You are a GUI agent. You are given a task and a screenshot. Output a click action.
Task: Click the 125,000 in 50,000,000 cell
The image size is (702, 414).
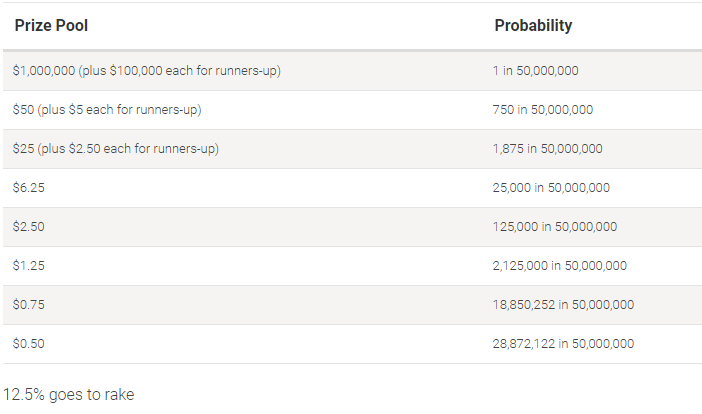[555, 226]
